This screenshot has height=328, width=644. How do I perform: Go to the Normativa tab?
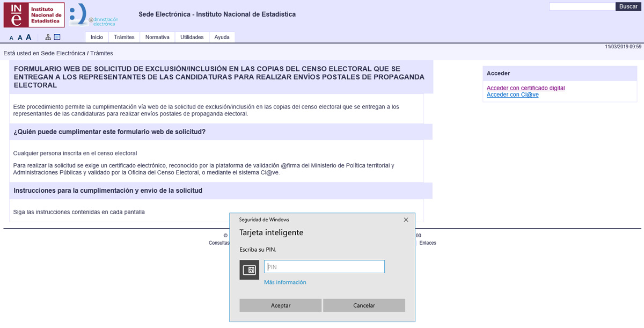pyautogui.click(x=157, y=37)
